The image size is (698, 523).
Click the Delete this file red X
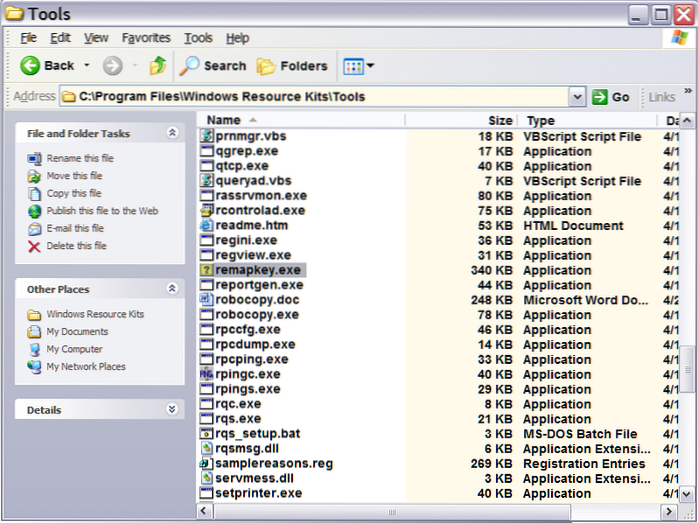tap(35, 246)
